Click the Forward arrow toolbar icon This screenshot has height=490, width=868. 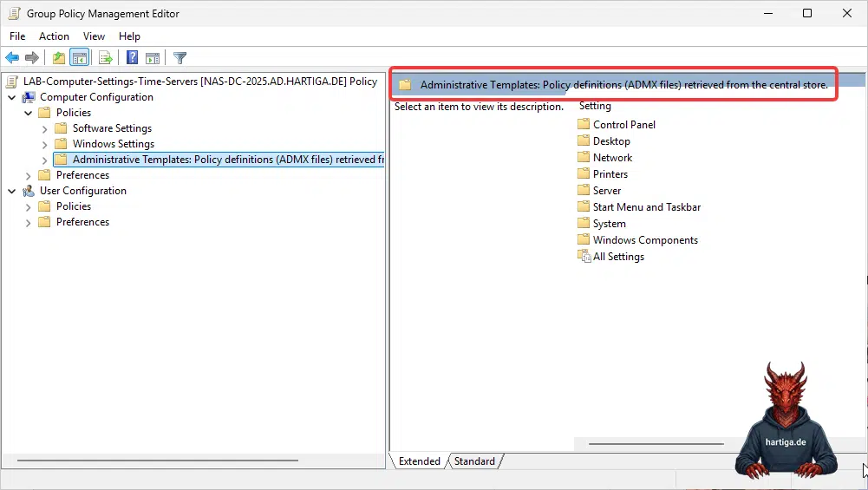click(32, 57)
